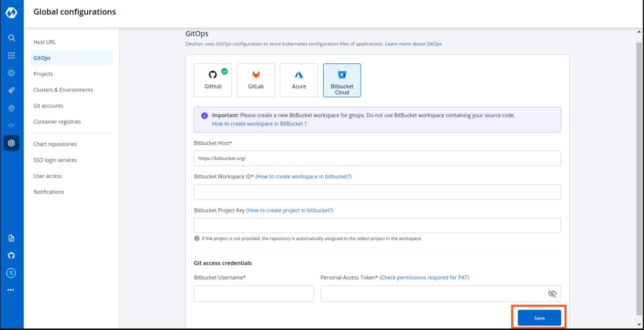Follow the Learn more about GitOps link
The height and width of the screenshot is (330, 644).
(413, 44)
